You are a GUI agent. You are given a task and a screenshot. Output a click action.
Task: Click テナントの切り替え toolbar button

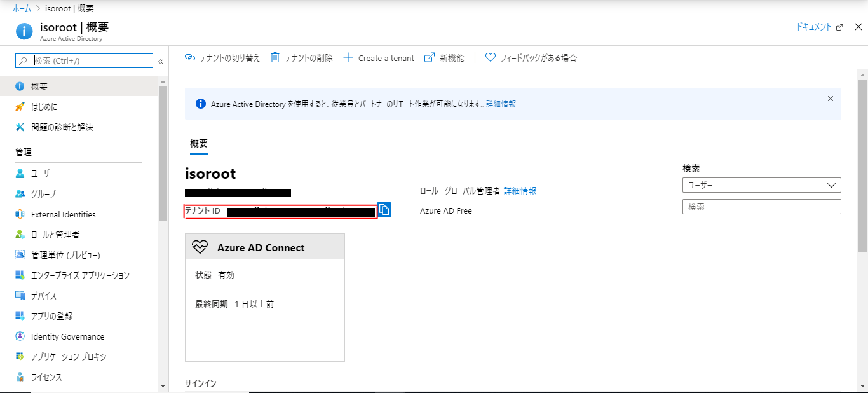[x=222, y=57]
